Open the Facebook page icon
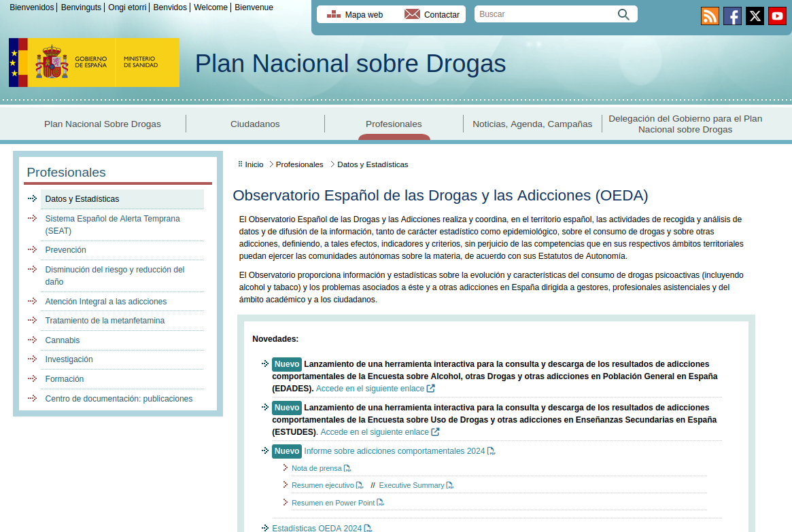Image resolution: width=792 pixels, height=532 pixels. 732,16
